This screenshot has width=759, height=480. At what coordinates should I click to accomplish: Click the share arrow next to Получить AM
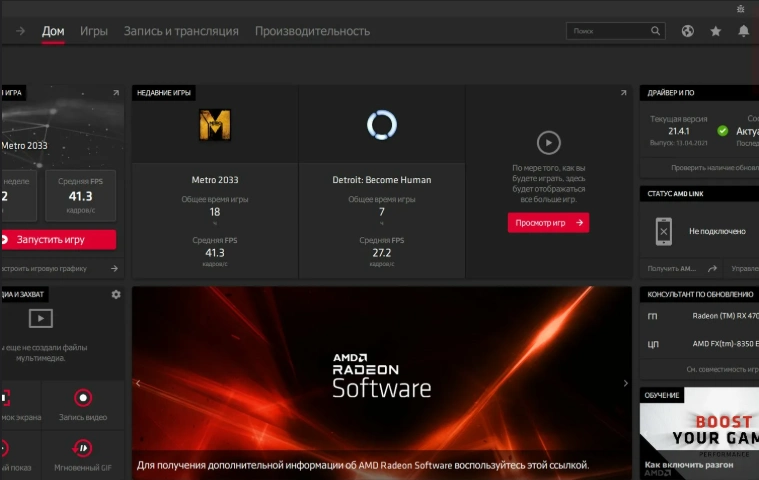point(712,268)
